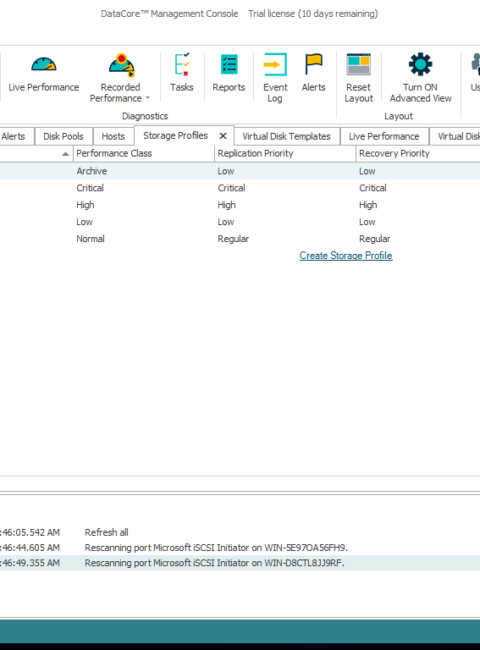Select rescanning log entry for WIN-5E97OA56FH9
The width and height of the screenshot is (480, 650).
coord(240,548)
